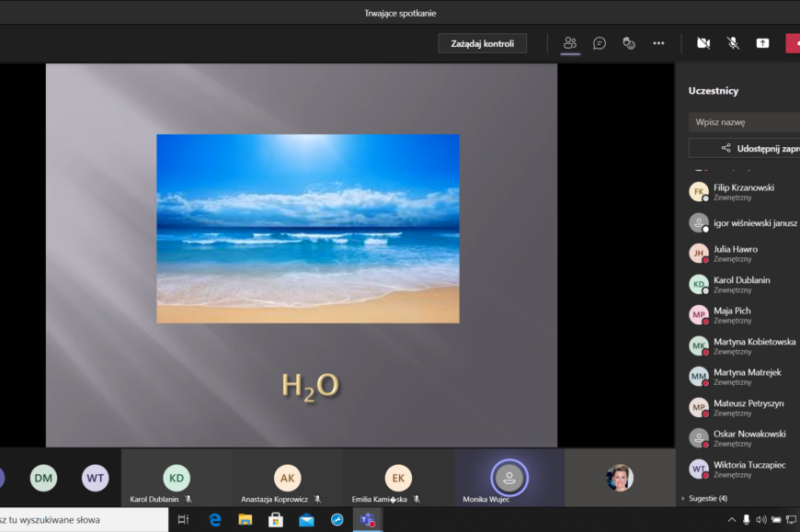
Task: Turn on the camera
Action: (703, 43)
